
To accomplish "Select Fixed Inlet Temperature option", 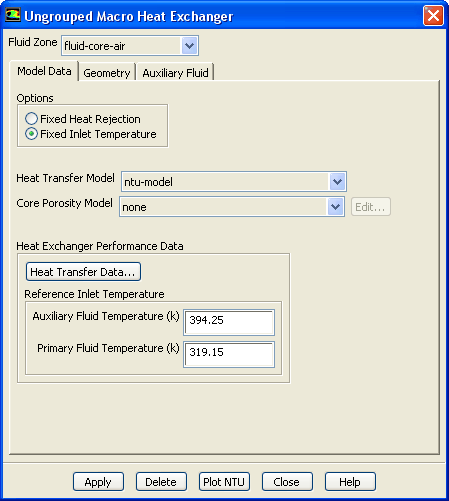I will coord(31,134).
